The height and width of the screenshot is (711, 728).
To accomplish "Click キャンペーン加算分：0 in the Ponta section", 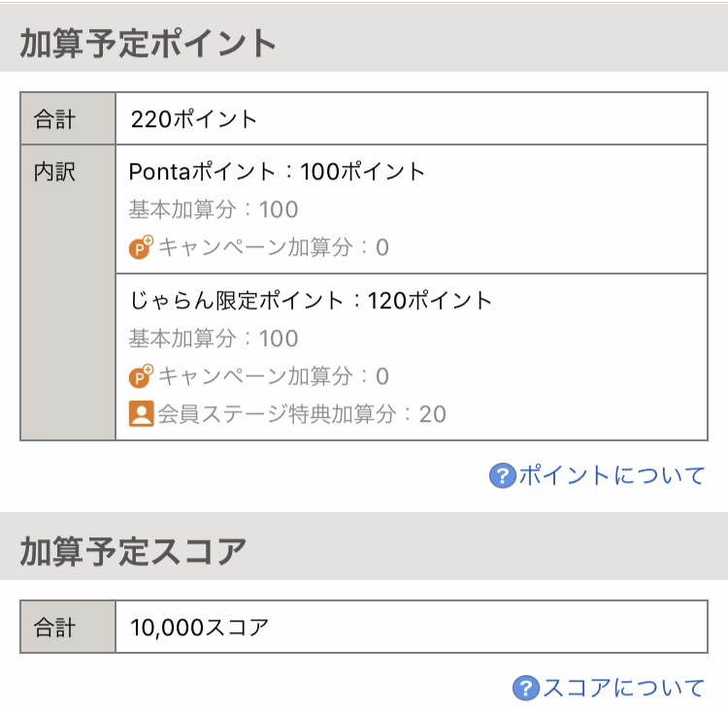I will tap(274, 247).
